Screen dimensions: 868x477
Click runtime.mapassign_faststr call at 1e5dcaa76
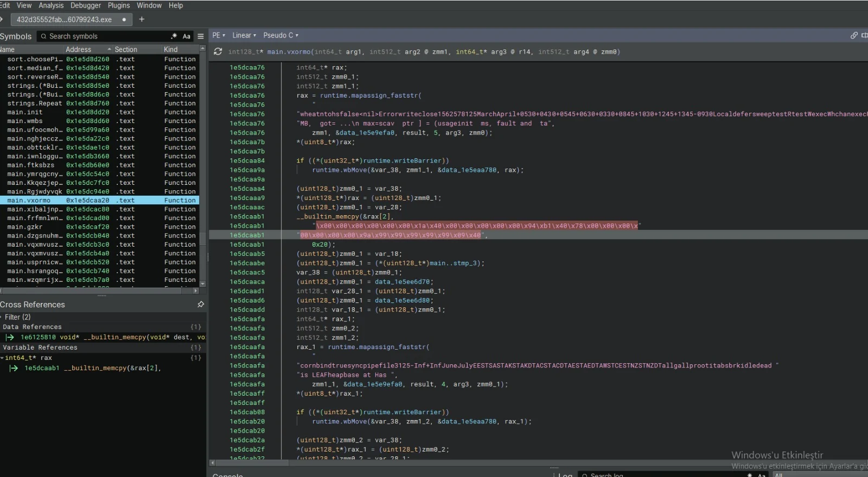point(369,95)
